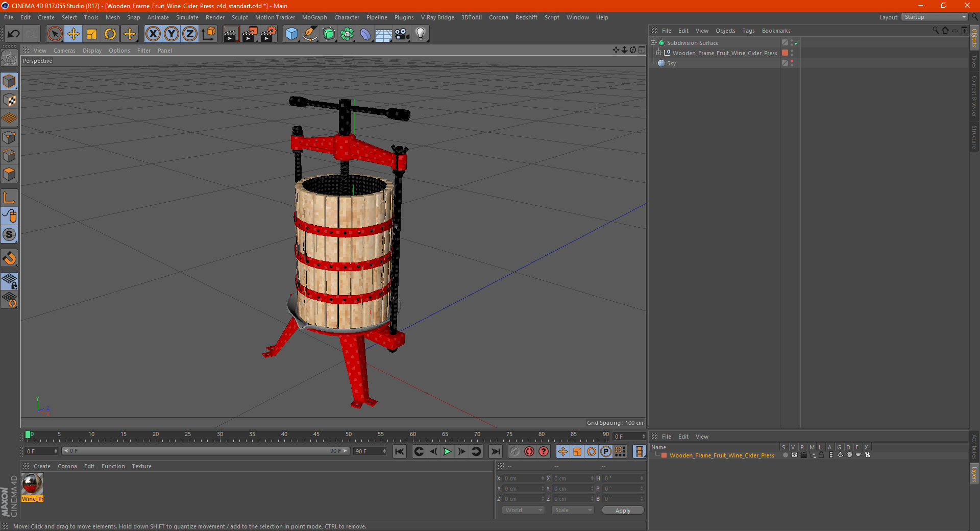Screen dimensions: 980x531
Task: Activate the Scale tool
Action: [x=92, y=34]
